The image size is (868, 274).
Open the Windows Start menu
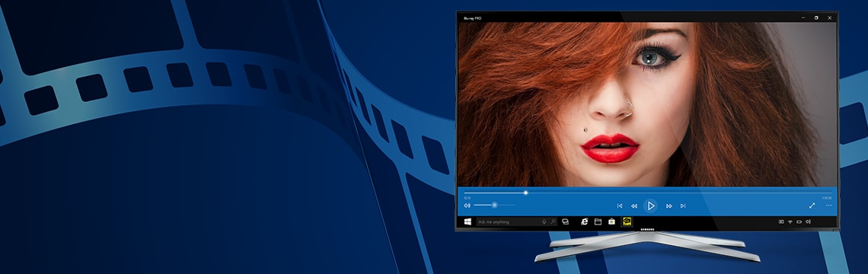tap(468, 221)
